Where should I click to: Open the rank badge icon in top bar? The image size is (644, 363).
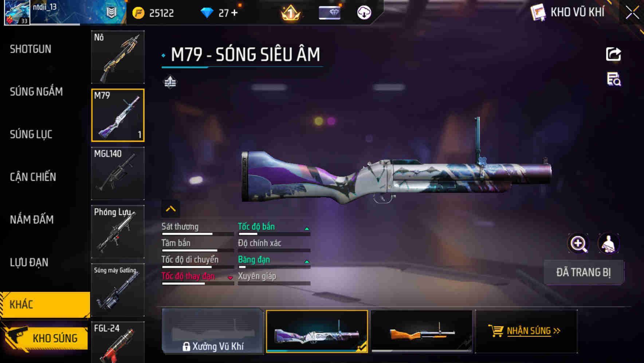(291, 13)
